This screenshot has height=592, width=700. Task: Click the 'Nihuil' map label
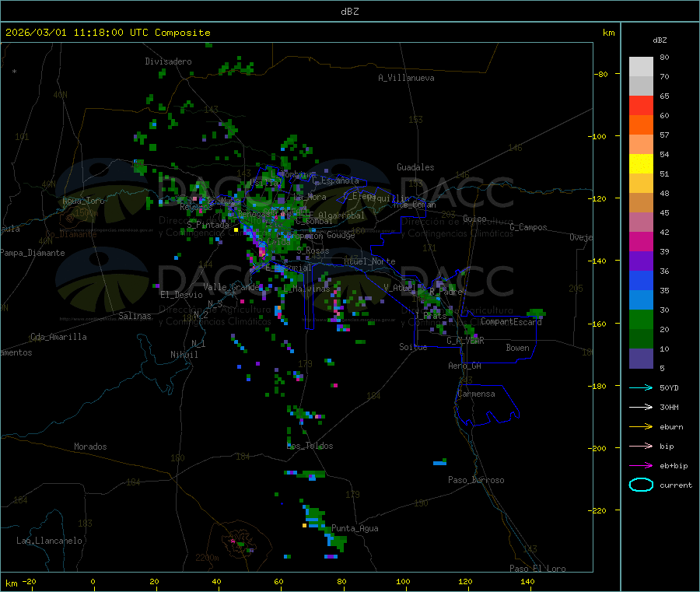[184, 355]
